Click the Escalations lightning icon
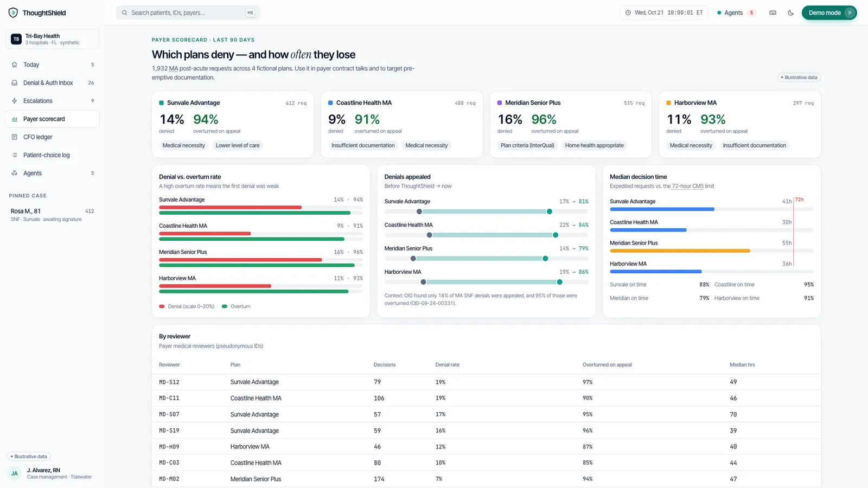The width and height of the screenshot is (868, 488). click(x=15, y=101)
